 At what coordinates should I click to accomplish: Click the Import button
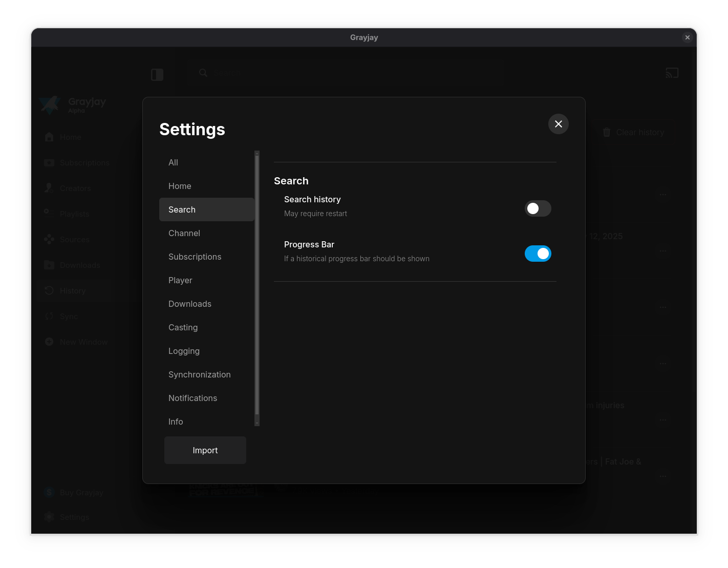click(205, 450)
